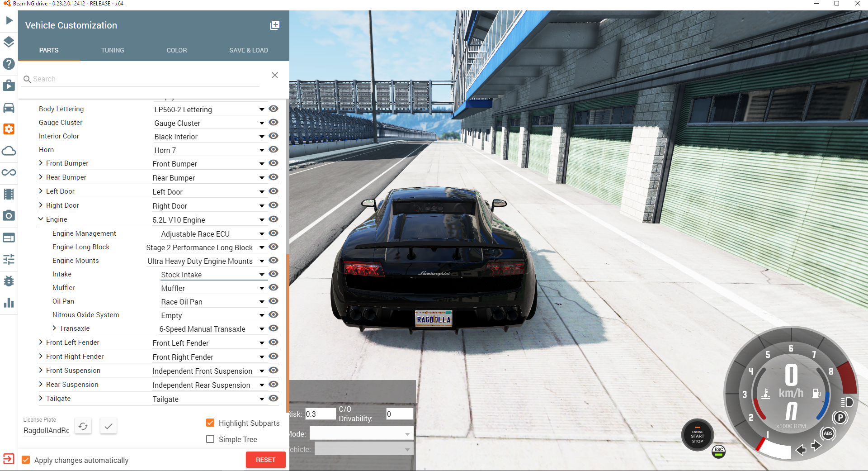Toggle visibility of the Muffler part

point(274,287)
